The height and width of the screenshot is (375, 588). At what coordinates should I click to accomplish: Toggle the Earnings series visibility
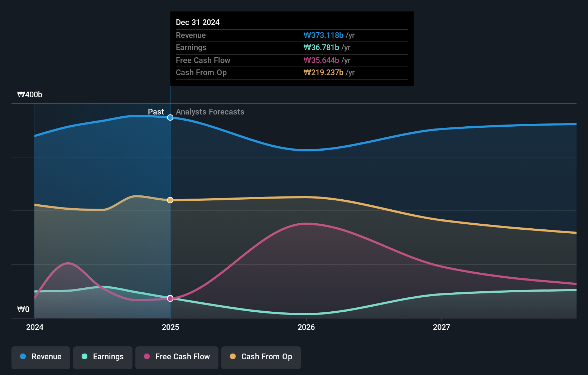103,357
